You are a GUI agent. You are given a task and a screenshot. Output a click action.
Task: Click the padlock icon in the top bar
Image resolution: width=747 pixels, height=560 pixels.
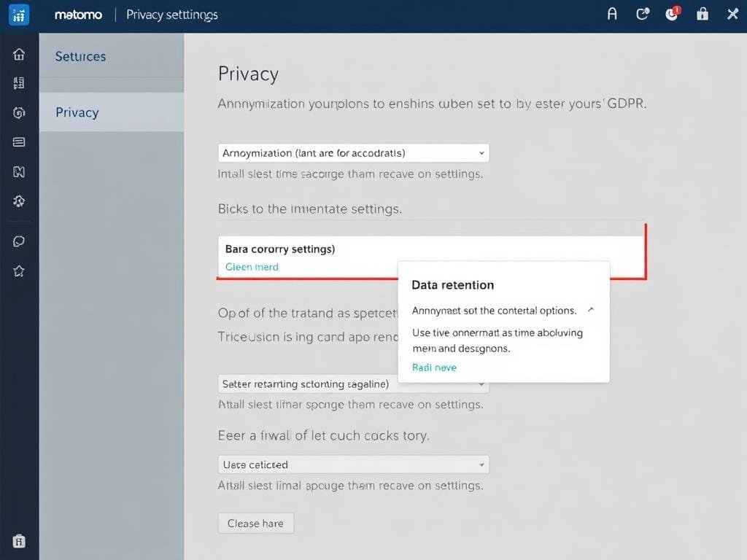click(703, 14)
